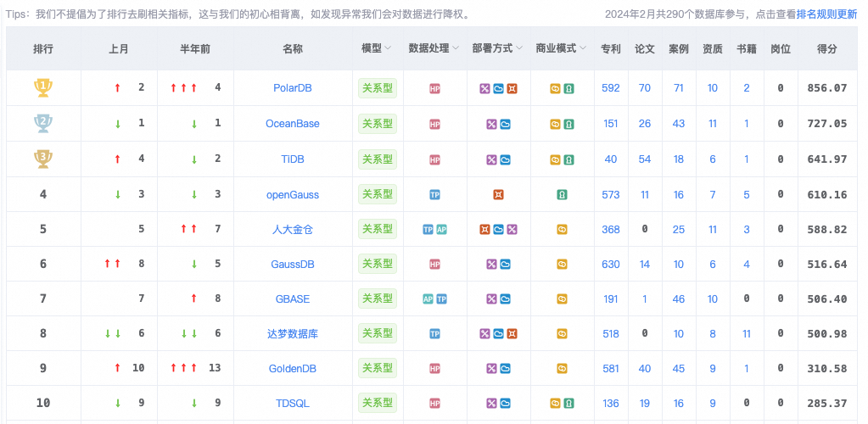Click the blue cloud icon in the GBASE row

point(506,299)
